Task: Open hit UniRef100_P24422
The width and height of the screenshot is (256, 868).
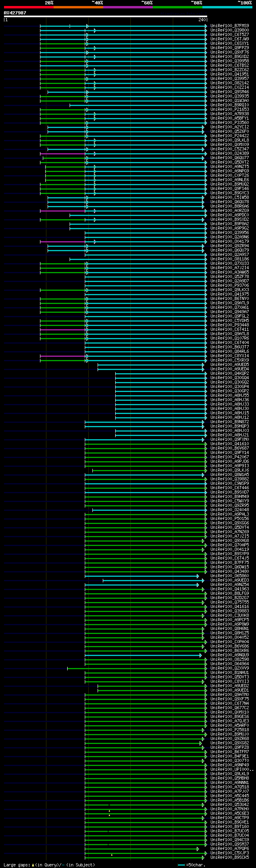Action: coord(230,136)
